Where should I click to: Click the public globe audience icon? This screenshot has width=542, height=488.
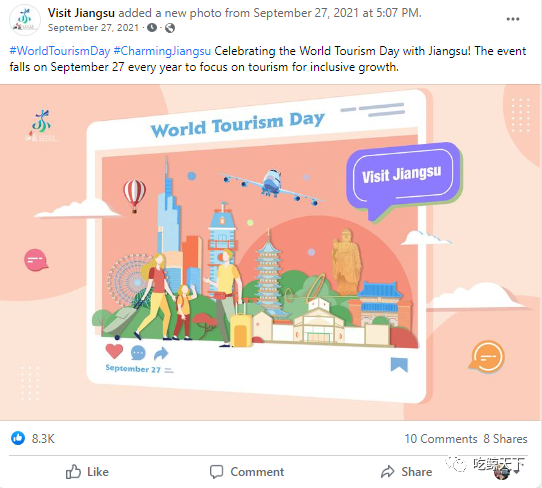[x=170, y=28]
